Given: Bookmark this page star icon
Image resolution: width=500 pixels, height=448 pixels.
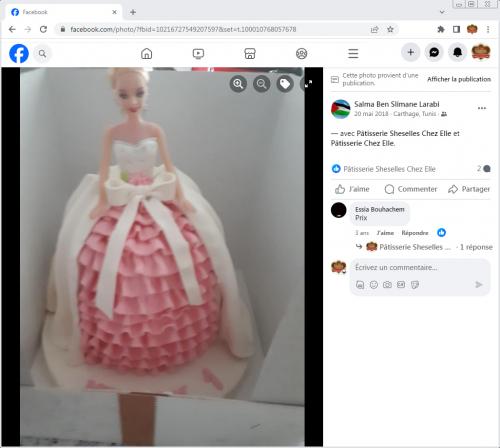Looking at the screenshot, I should pos(390,30).
